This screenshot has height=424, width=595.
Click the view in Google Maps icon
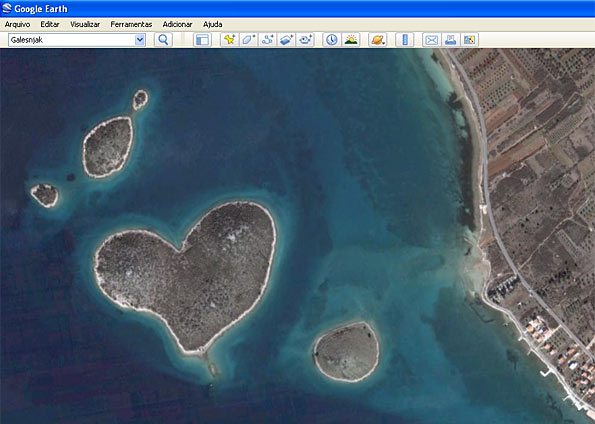point(469,39)
